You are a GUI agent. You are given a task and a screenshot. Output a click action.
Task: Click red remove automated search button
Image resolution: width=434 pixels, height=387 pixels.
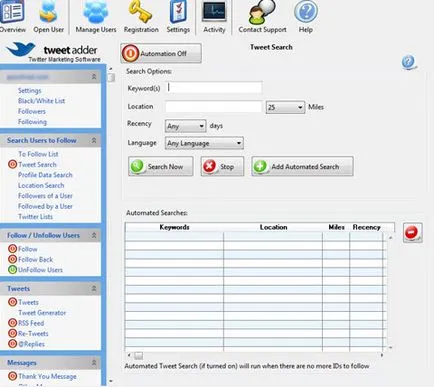pyautogui.click(x=412, y=233)
